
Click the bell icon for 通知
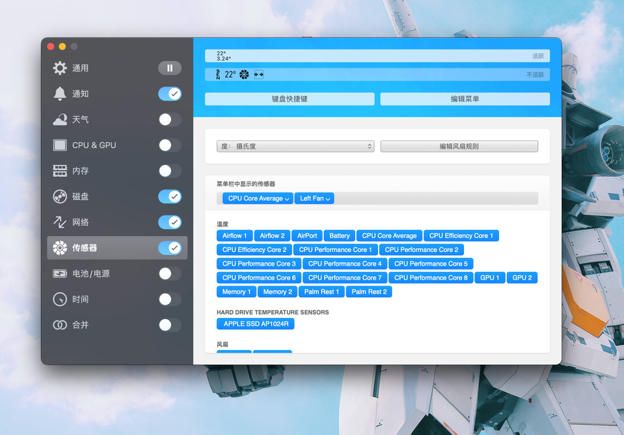60,94
